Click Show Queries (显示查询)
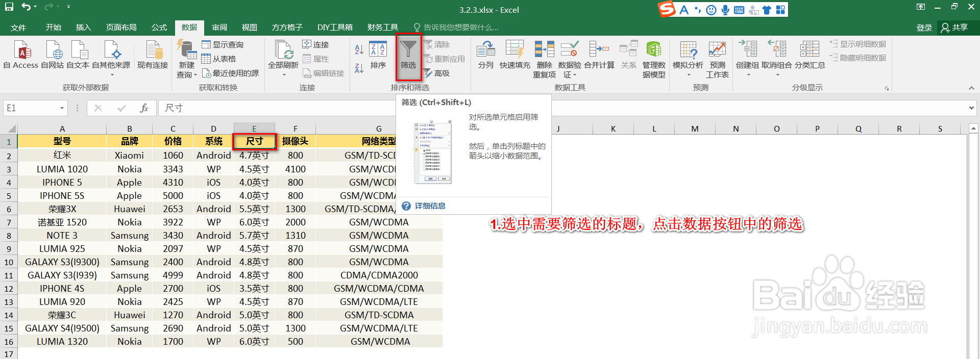 click(223, 45)
